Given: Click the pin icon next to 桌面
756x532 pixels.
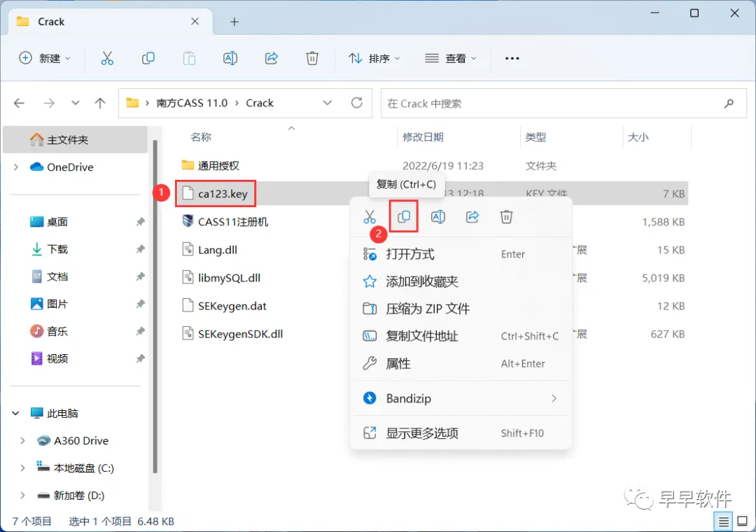Looking at the screenshot, I should [140, 222].
